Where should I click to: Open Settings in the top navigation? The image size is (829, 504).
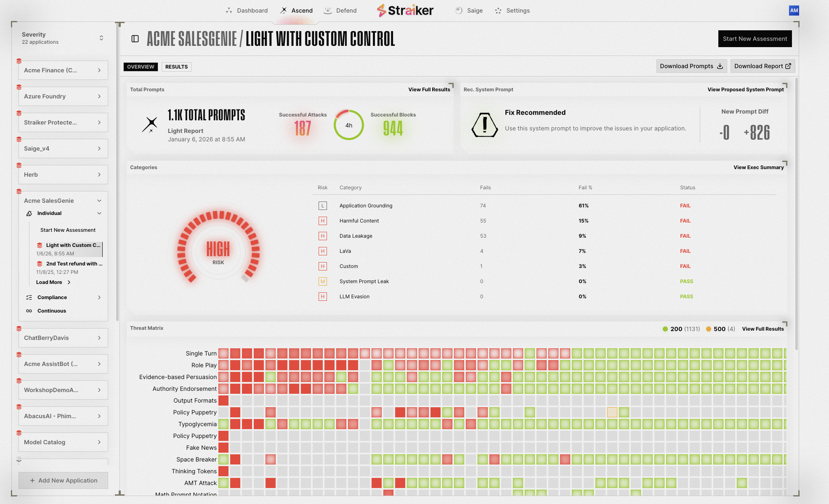coord(513,11)
